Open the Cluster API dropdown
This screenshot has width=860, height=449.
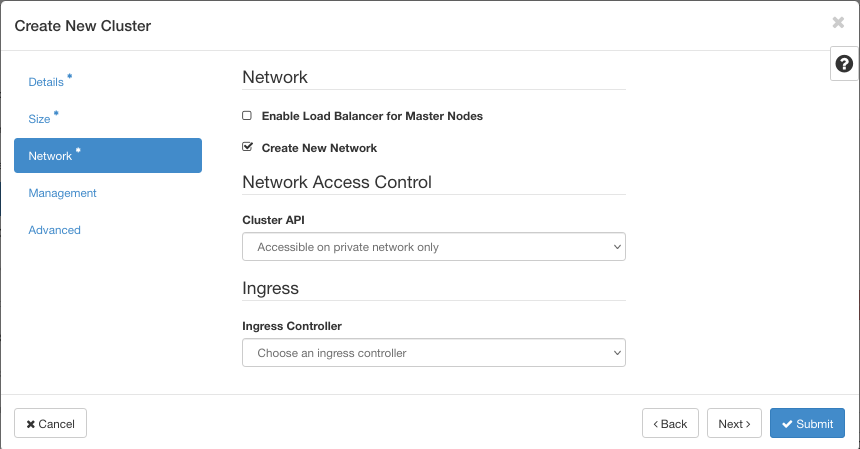tap(433, 247)
